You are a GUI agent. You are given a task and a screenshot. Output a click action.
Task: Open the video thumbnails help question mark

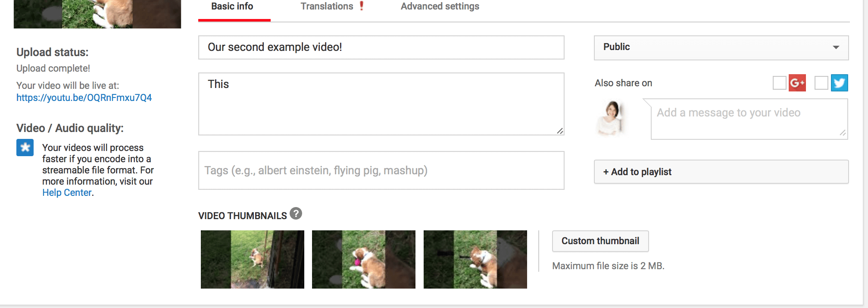[296, 214]
